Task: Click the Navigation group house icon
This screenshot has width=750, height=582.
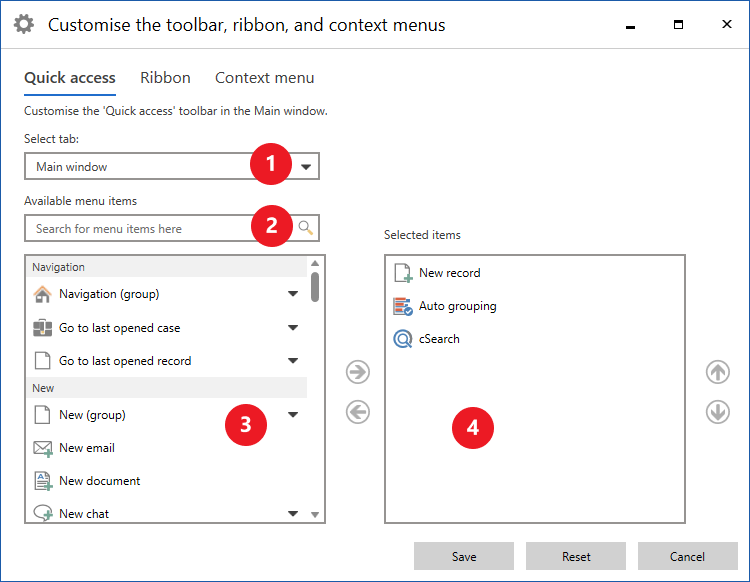Action: coord(43,294)
